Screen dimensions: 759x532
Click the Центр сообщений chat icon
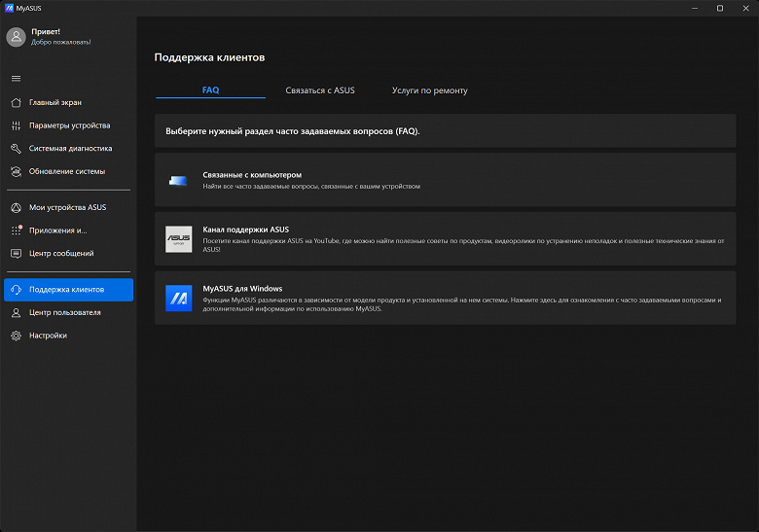pos(16,254)
